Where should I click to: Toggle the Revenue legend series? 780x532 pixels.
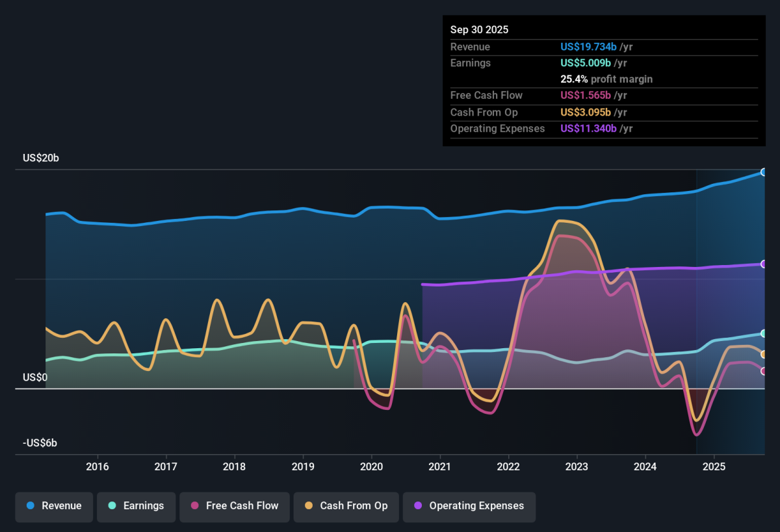pos(55,507)
